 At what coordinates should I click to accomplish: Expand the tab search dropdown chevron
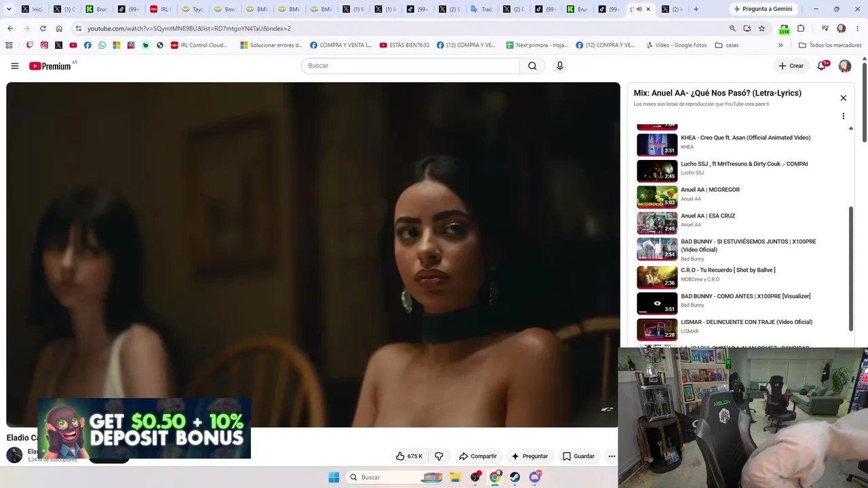(9, 9)
